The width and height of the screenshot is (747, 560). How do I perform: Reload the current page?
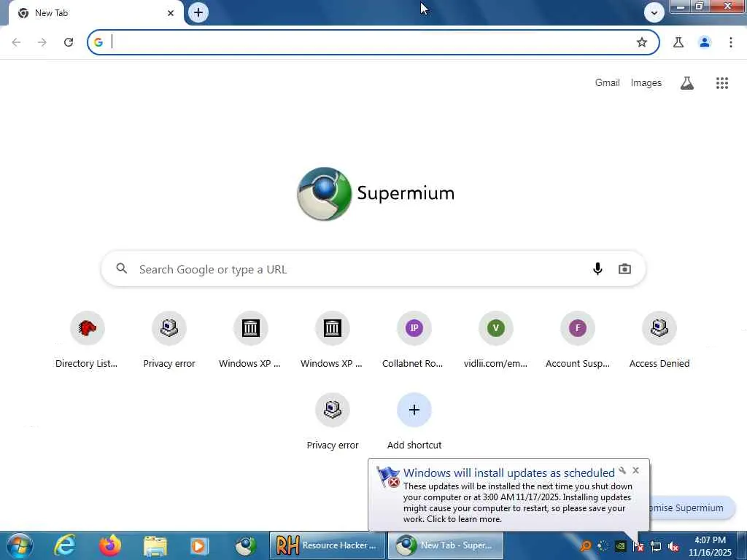click(x=69, y=42)
